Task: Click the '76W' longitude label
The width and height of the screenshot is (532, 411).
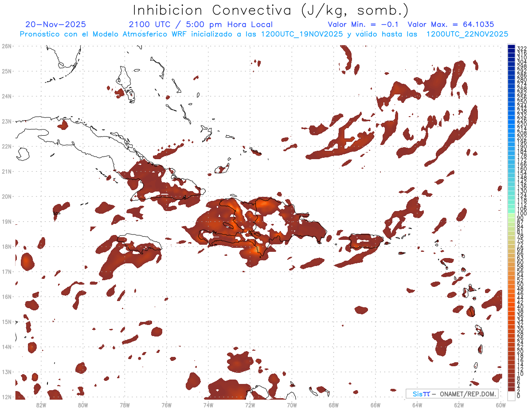Action: (x=166, y=404)
